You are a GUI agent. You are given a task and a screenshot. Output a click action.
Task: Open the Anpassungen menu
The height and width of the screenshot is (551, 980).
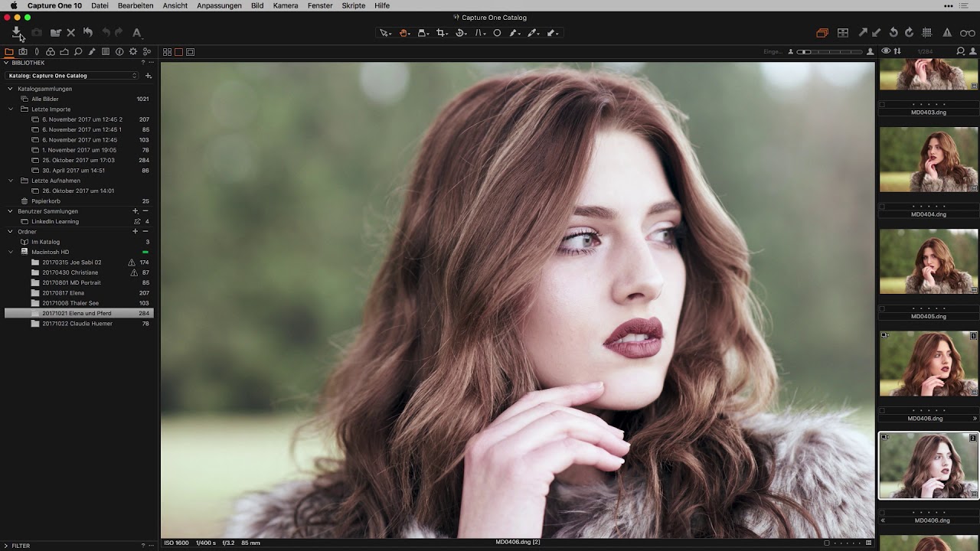coord(220,5)
